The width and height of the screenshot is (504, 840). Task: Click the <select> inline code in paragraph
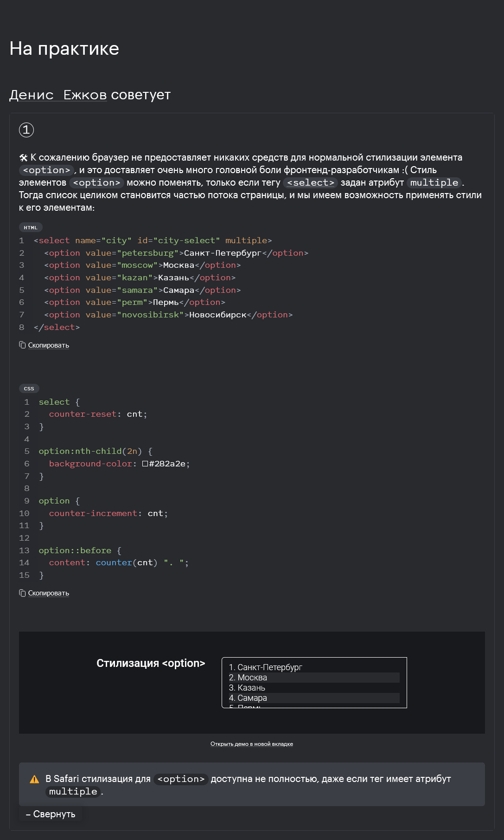pyautogui.click(x=311, y=183)
